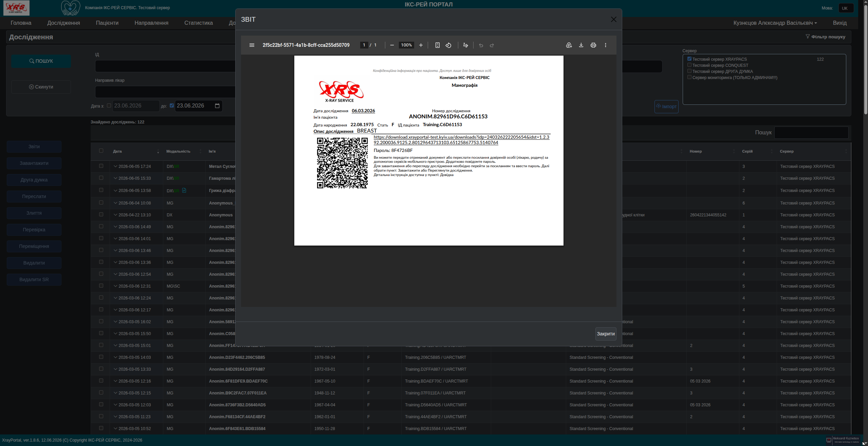
Task: Click the fit-to-page icon in PDF toolbar
Action: pos(438,45)
